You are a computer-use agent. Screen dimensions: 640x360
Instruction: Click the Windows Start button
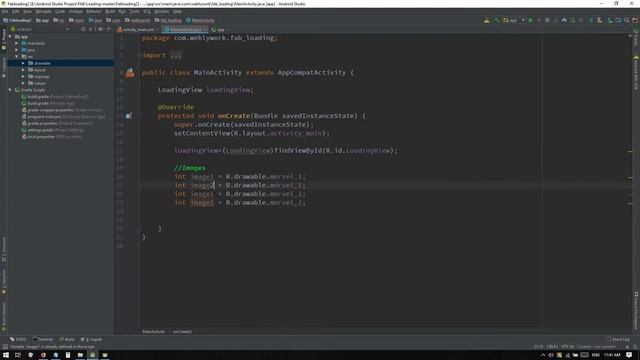[6, 355]
